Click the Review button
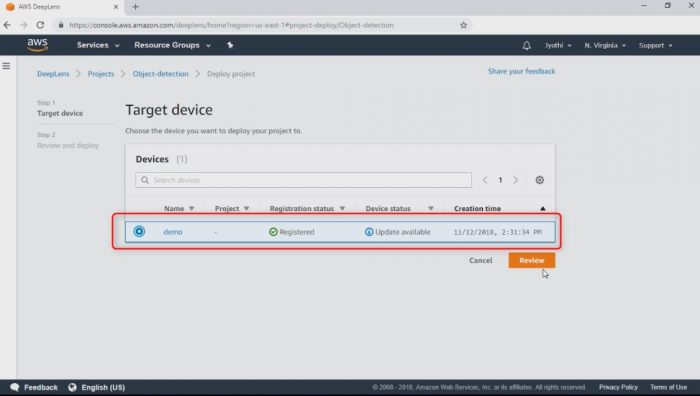This screenshot has height=396, width=700. tap(532, 260)
